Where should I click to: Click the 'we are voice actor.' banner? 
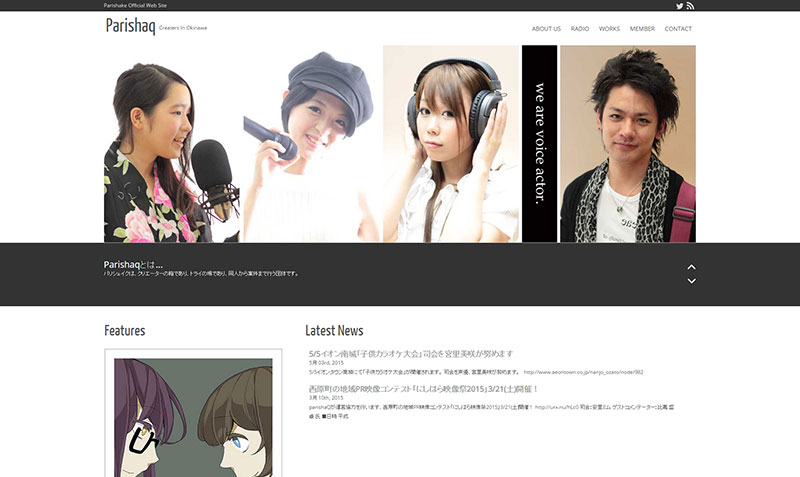tap(539, 144)
